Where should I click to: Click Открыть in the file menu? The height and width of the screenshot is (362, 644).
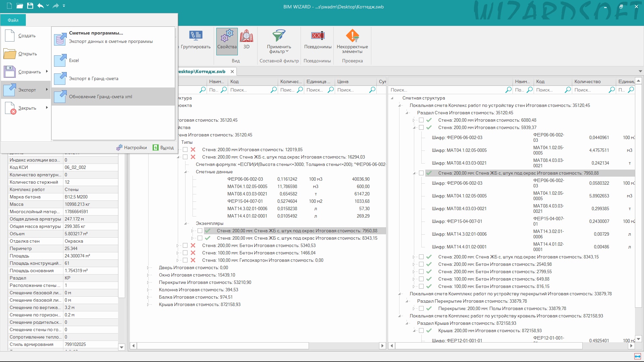tap(26, 54)
